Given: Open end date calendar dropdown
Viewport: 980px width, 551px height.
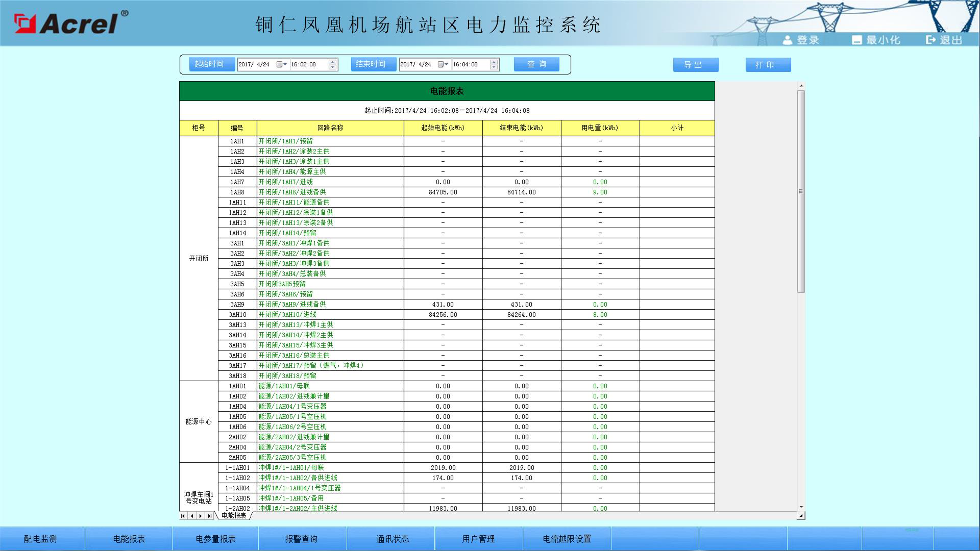Looking at the screenshot, I should tap(443, 64).
